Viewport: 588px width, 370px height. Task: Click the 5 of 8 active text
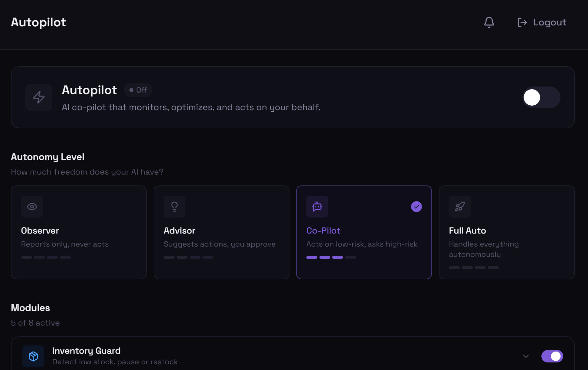[x=35, y=323]
